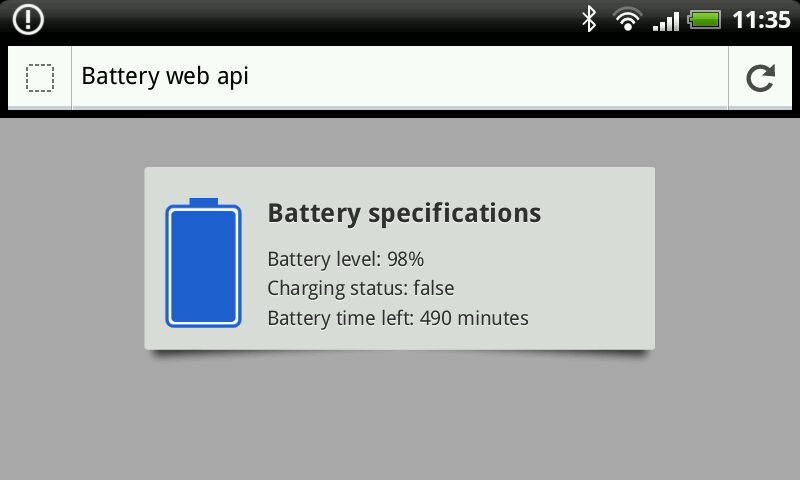Screen dimensions: 800x480
Task: Tap "Battery time left: 490 minutes" text
Action: click(398, 318)
